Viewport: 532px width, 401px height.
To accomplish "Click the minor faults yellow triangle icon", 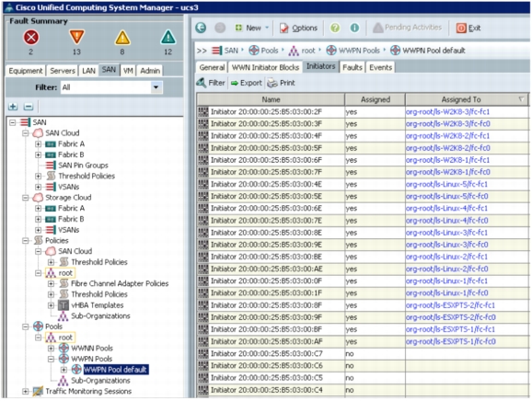I will (122, 38).
